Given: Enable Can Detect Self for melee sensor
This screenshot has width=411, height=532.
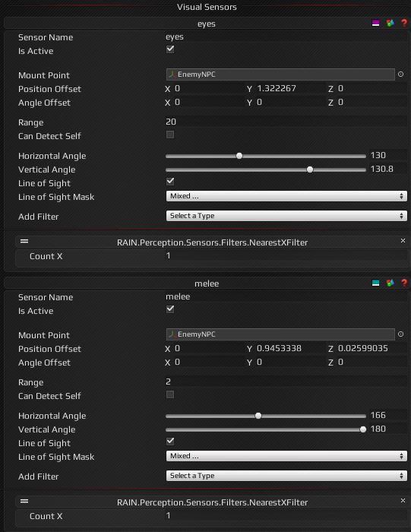Looking at the screenshot, I should pos(170,394).
